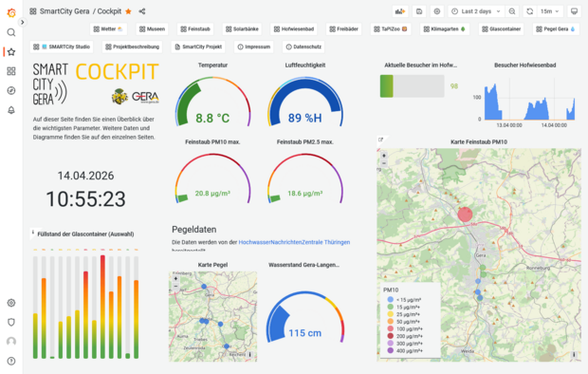Open Explore compass icon
The height and width of the screenshot is (374, 588).
pos(11,90)
